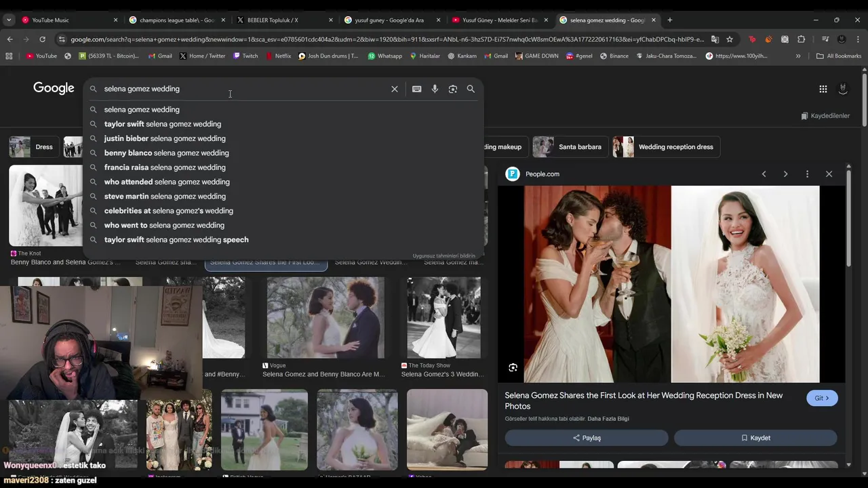Open the GAME DOWN bookmark
This screenshot has height=488, width=868.
click(536, 56)
